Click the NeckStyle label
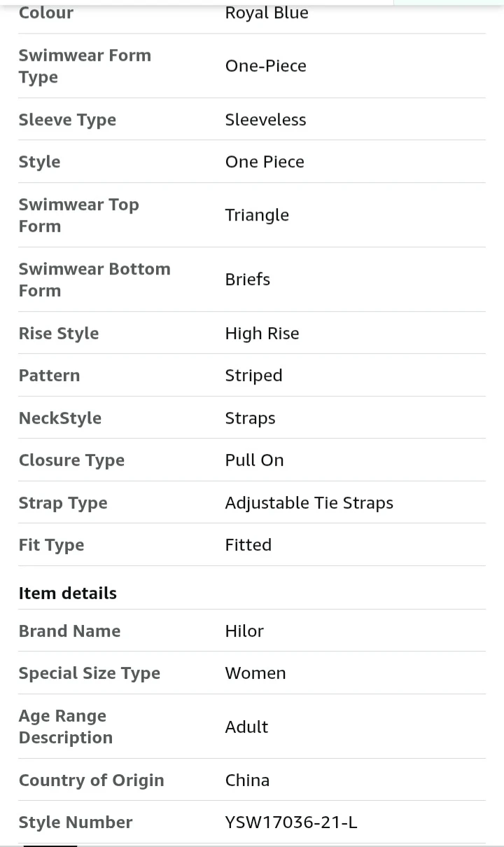This screenshot has width=504, height=847. pyautogui.click(x=60, y=418)
